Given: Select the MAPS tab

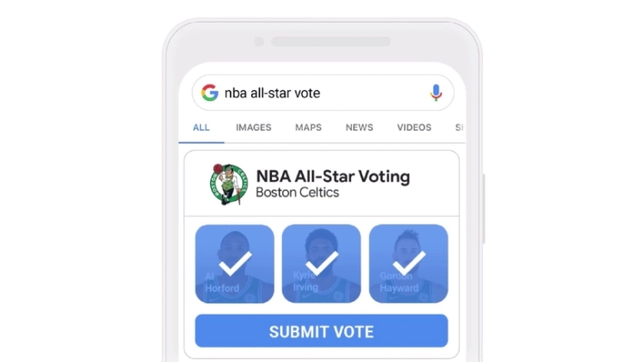Looking at the screenshot, I should click(x=308, y=128).
